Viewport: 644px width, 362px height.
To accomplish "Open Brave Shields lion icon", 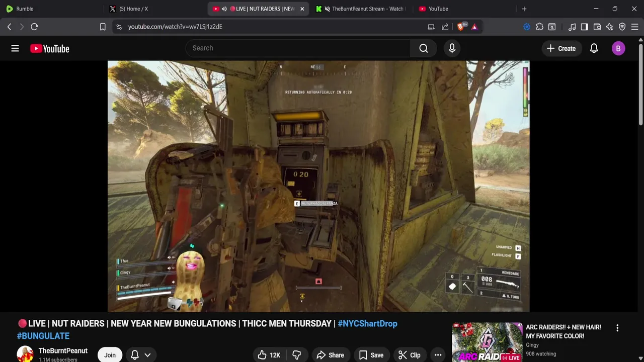I will coord(461,27).
